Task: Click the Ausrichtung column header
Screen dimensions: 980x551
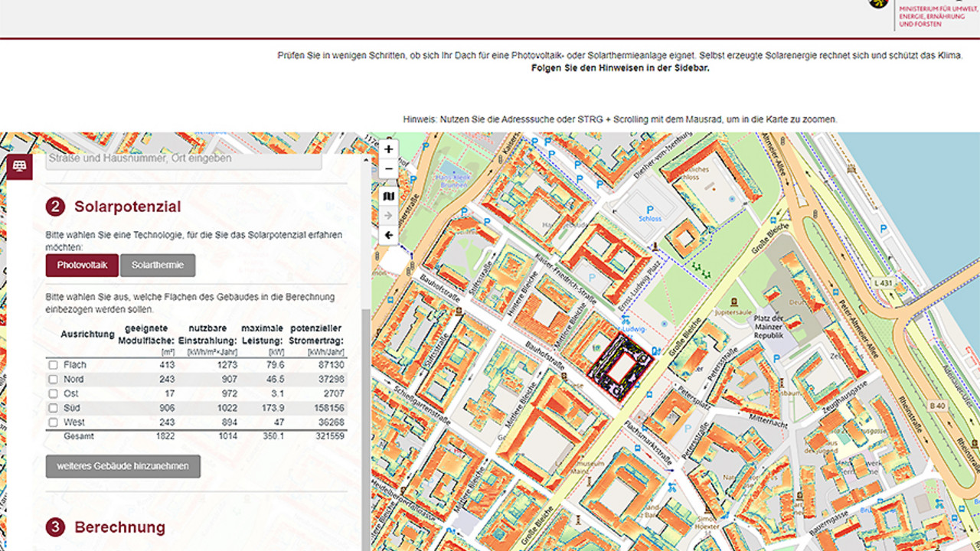Action: 88,334
